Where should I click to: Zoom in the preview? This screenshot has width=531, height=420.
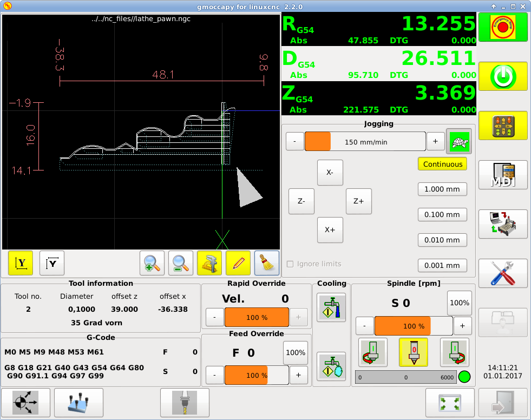152,263
